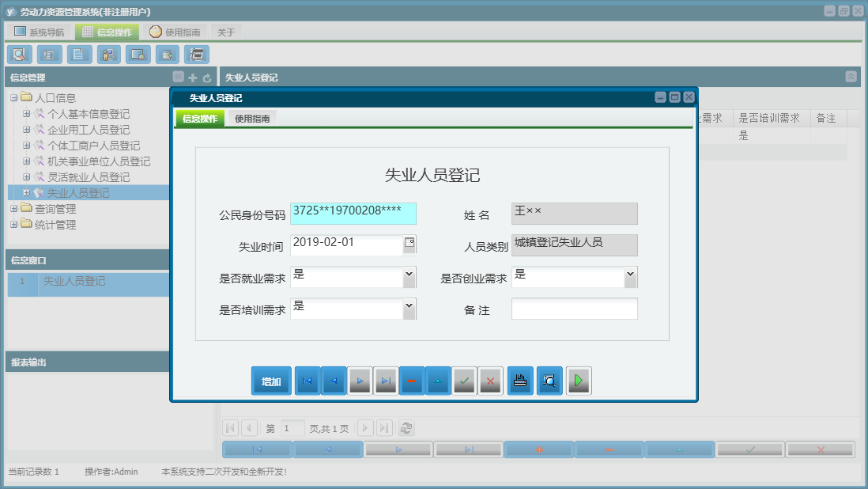This screenshot has width=868, height=489.
Task: Jump to first record using navigation icon
Action: [x=307, y=381]
